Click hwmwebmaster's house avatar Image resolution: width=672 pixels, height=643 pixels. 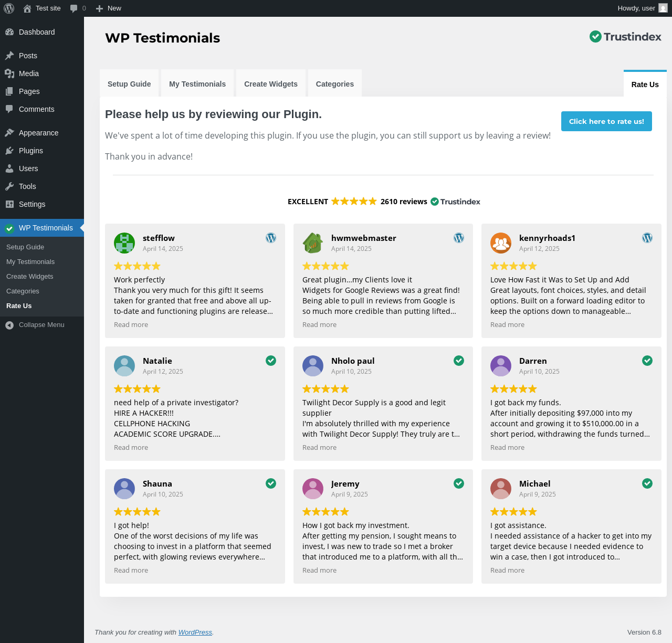pyautogui.click(x=313, y=243)
